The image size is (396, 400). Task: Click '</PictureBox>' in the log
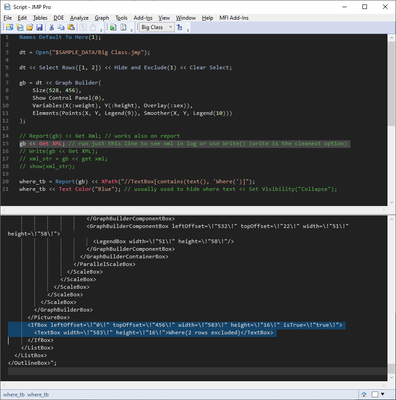49,317
